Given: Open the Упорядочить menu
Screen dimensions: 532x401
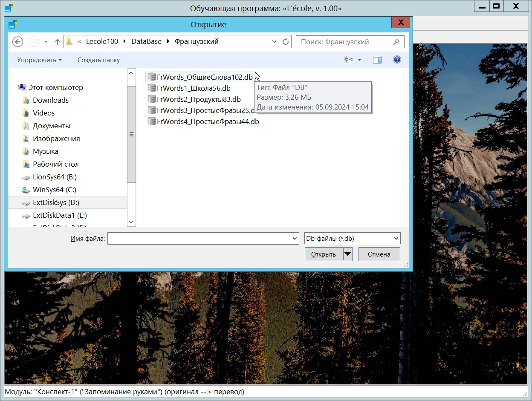Looking at the screenshot, I should coord(39,60).
